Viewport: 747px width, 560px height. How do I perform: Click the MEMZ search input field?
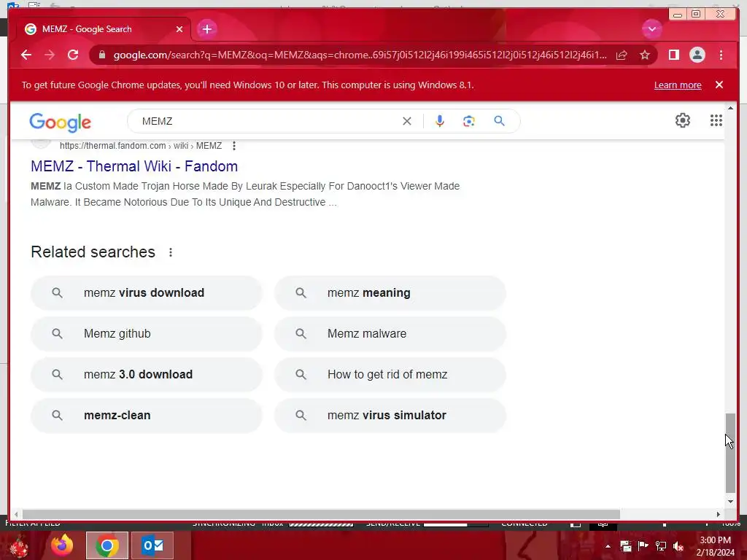coord(267,121)
